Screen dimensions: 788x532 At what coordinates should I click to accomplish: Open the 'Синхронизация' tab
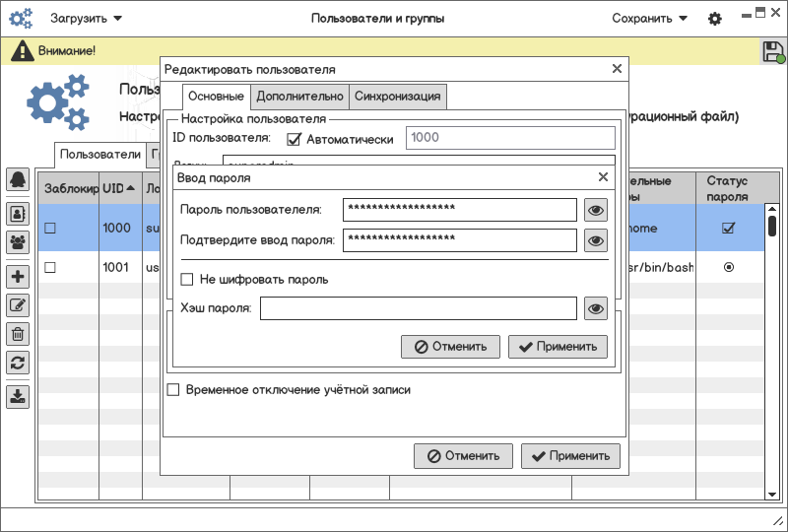397,96
